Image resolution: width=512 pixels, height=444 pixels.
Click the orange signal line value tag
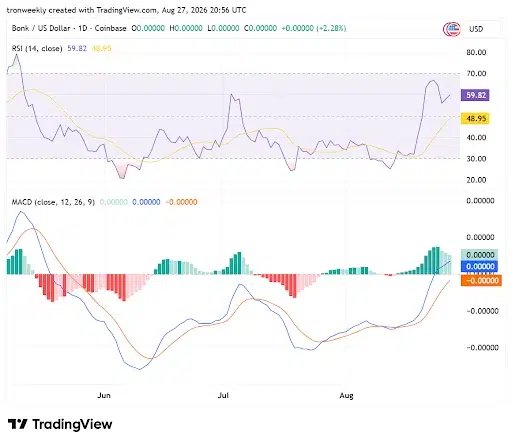coord(481,280)
